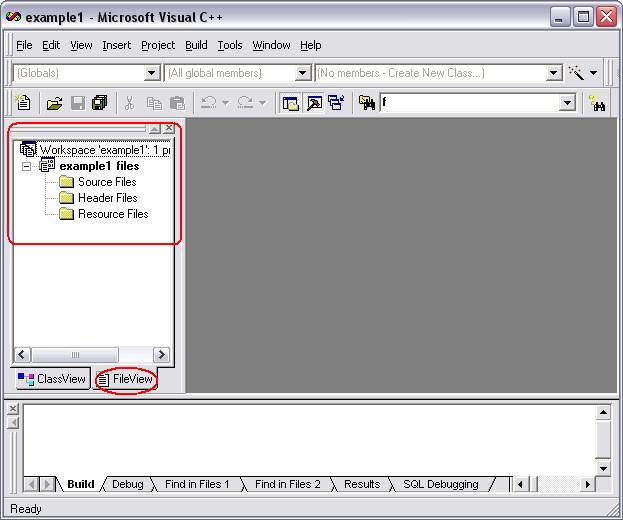The image size is (623, 520).
Task: Click the Source Files folder icon
Action: 66,182
